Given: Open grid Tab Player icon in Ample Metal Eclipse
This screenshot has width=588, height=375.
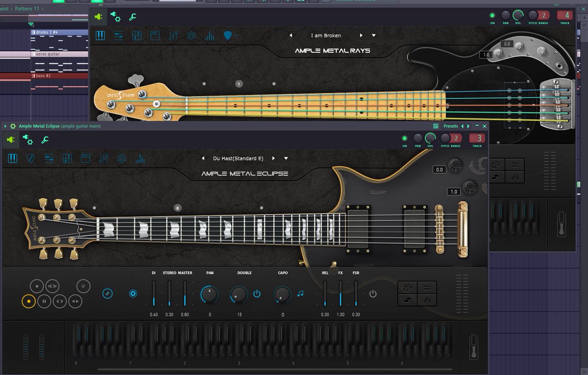Looking at the screenshot, I should [x=67, y=158].
